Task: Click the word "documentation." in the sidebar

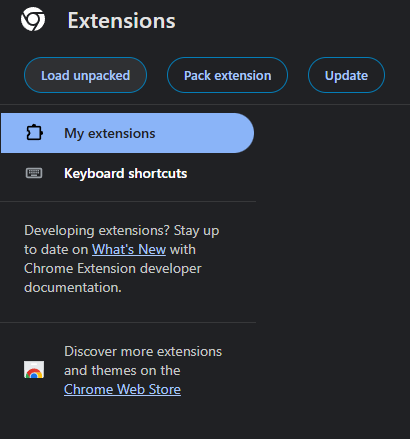Action: pyautogui.click(x=73, y=287)
